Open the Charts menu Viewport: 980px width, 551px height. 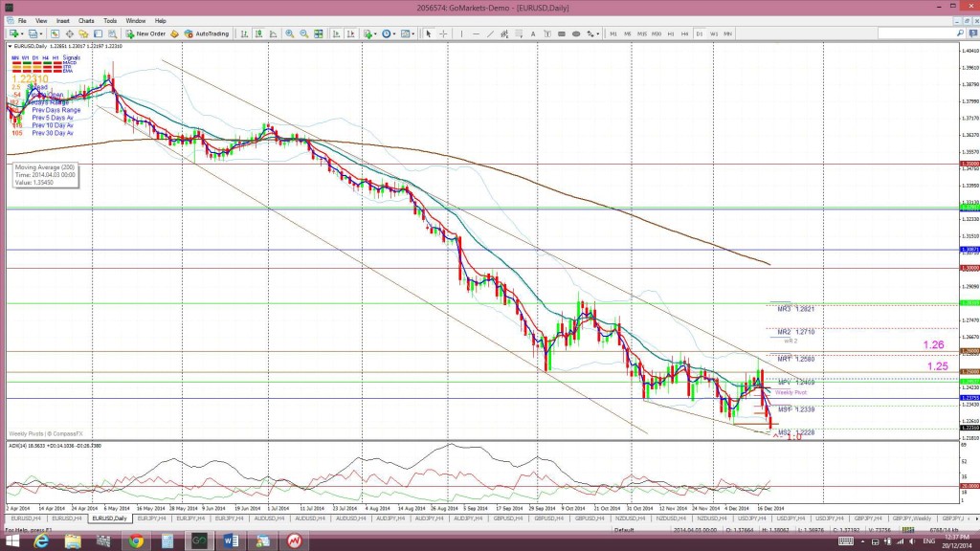coord(86,21)
